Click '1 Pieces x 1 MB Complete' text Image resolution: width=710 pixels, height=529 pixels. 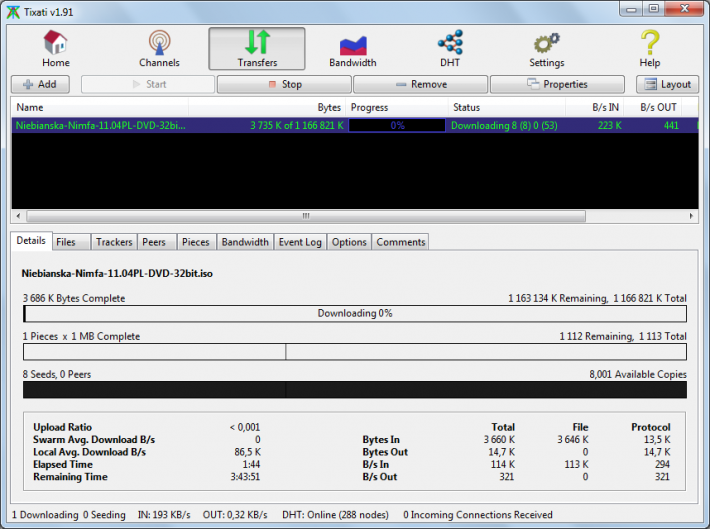(x=82, y=337)
